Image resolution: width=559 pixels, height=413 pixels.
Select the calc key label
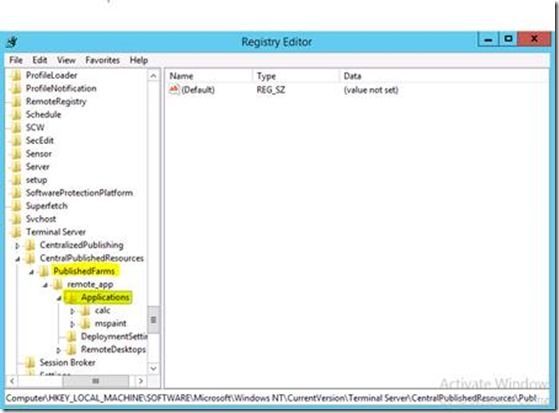click(102, 311)
